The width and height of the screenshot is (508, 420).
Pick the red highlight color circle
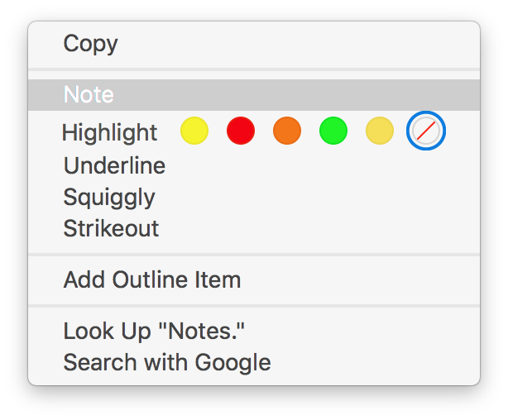coord(241,131)
